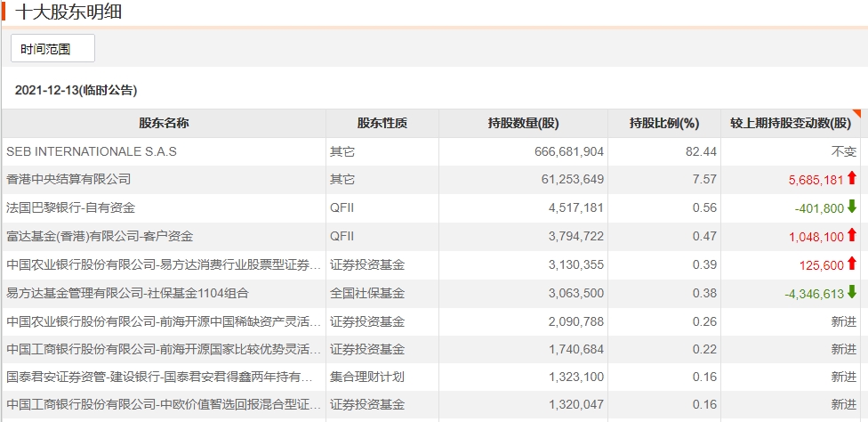Select shareholder 富达基金(香港)有限公司-客户资金

pyautogui.click(x=100, y=237)
